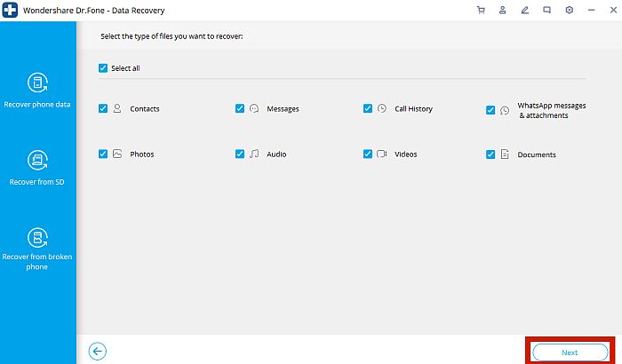Uncheck the Photos checkbox
The image size is (622, 364).
[103, 154]
